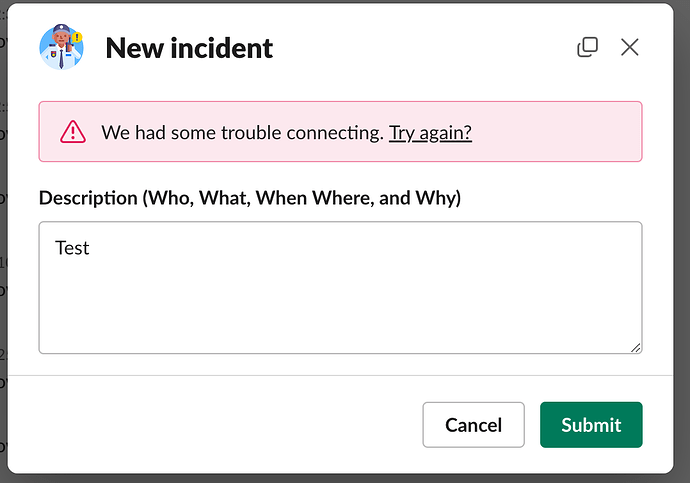Click the red warning triangle icon
Screen dimensions: 690x483
[73, 132]
